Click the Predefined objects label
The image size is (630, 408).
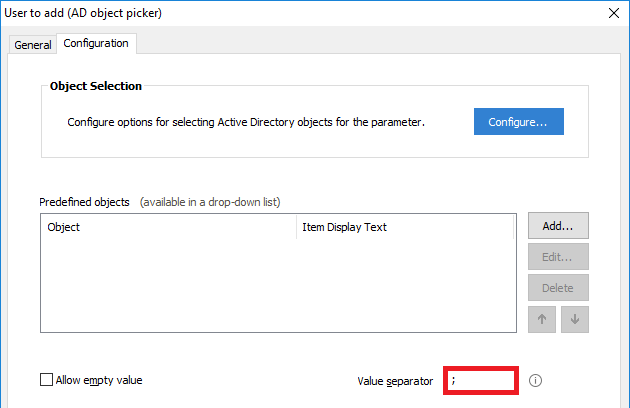(85, 201)
